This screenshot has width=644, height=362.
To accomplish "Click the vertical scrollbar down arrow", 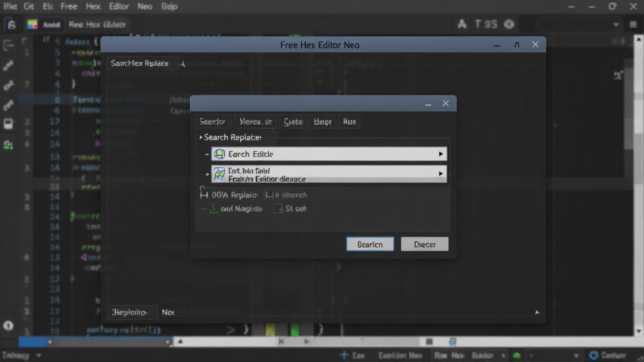I will 639,331.
